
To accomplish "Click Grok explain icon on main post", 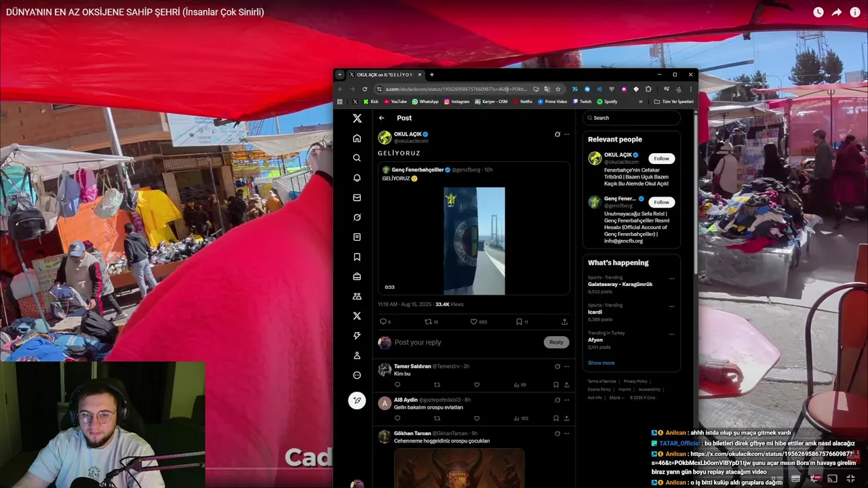I will (557, 134).
